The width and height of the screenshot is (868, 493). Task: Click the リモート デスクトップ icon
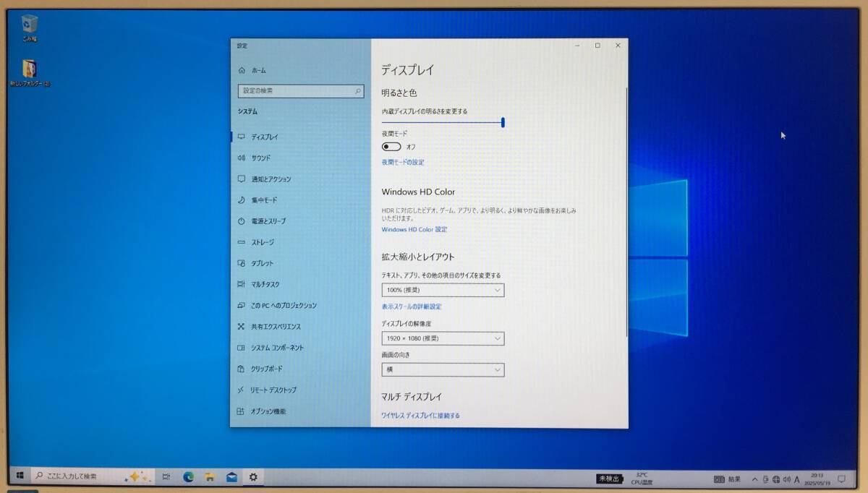click(x=241, y=390)
